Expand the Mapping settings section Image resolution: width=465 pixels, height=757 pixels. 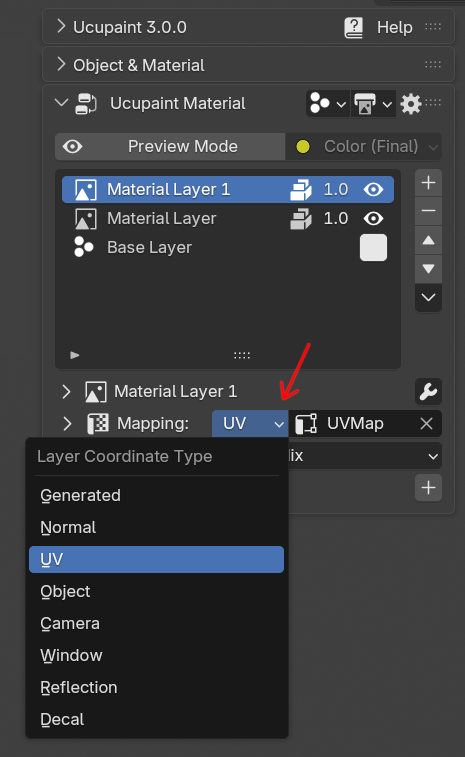[67, 423]
